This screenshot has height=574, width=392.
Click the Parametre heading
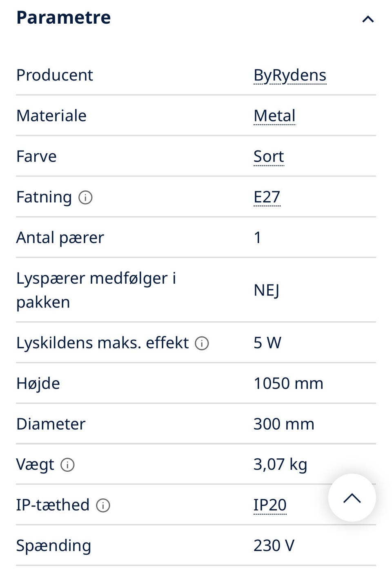[x=63, y=18]
